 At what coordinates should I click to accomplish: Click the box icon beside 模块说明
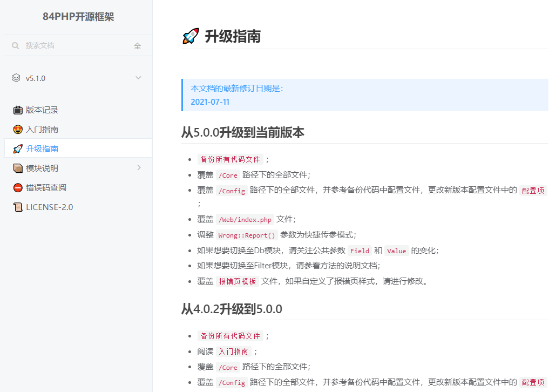[x=18, y=168]
